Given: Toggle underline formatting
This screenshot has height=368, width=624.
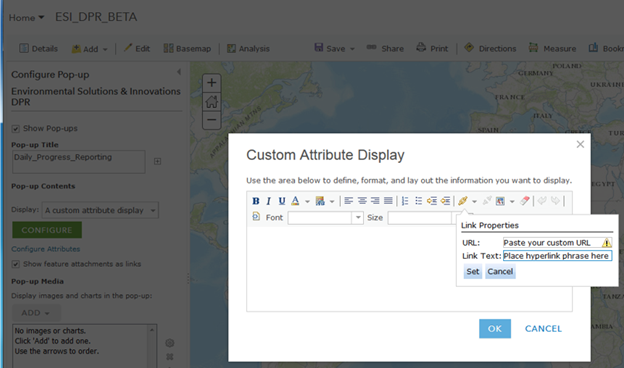Looking at the screenshot, I should click(x=282, y=201).
